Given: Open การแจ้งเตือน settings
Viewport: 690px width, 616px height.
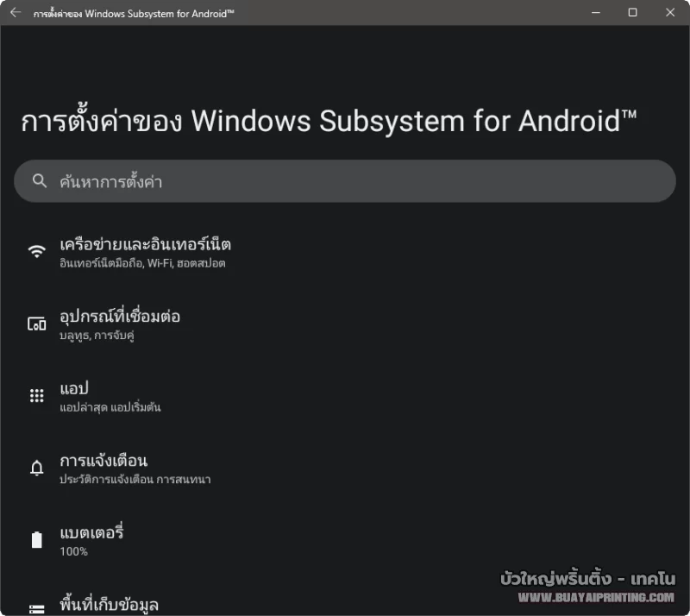Looking at the screenshot, I should [x=103, y=461].
